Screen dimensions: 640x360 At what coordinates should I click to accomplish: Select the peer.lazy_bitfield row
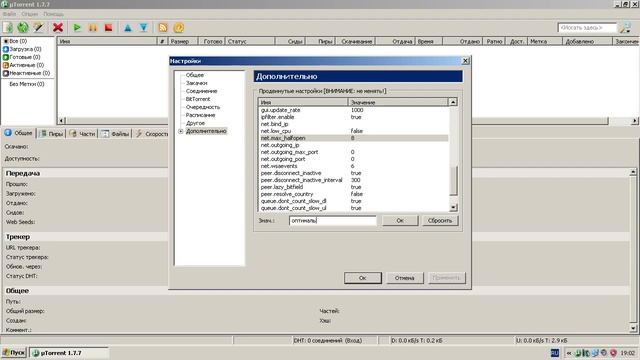point(353,187)
